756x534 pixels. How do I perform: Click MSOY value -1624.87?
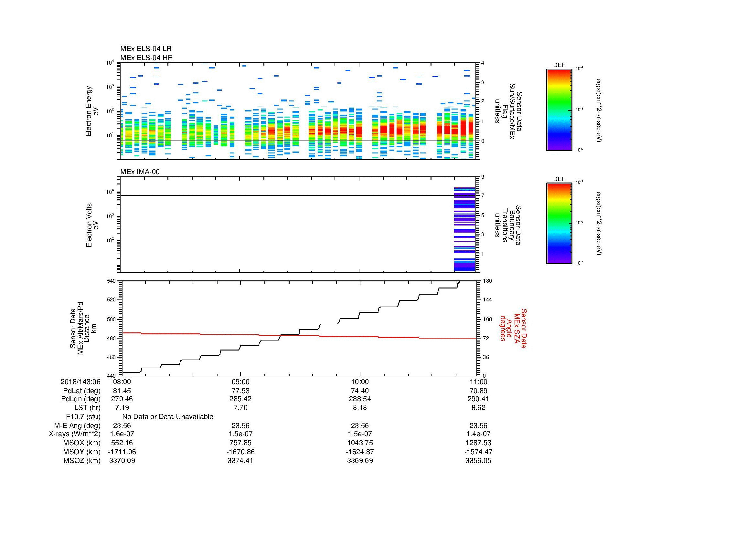pos(360,452)
